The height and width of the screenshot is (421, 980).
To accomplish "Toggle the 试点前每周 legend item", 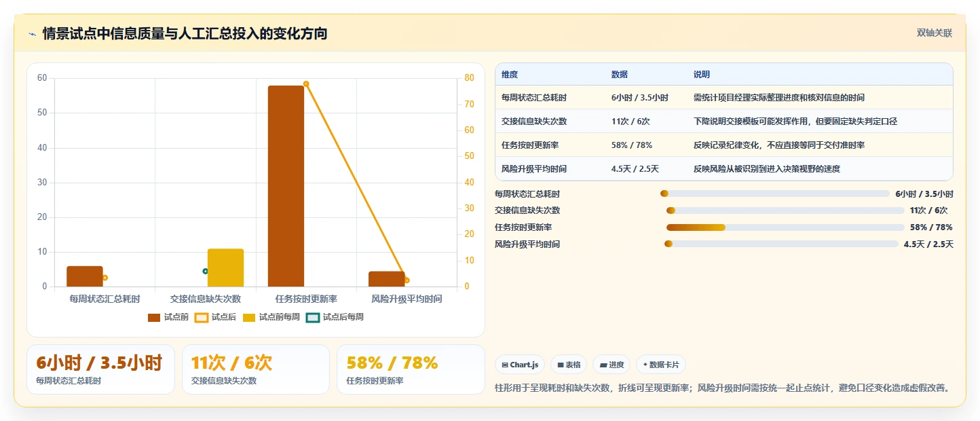I will [271, 317].
